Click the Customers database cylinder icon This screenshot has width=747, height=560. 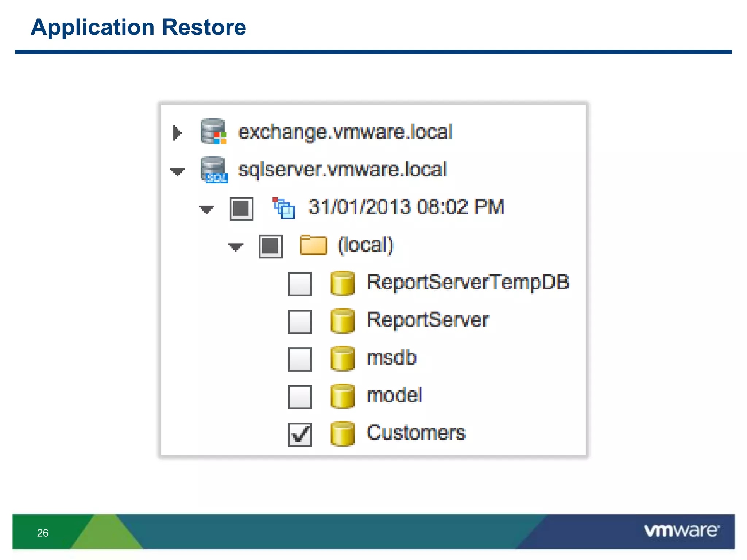342,433
